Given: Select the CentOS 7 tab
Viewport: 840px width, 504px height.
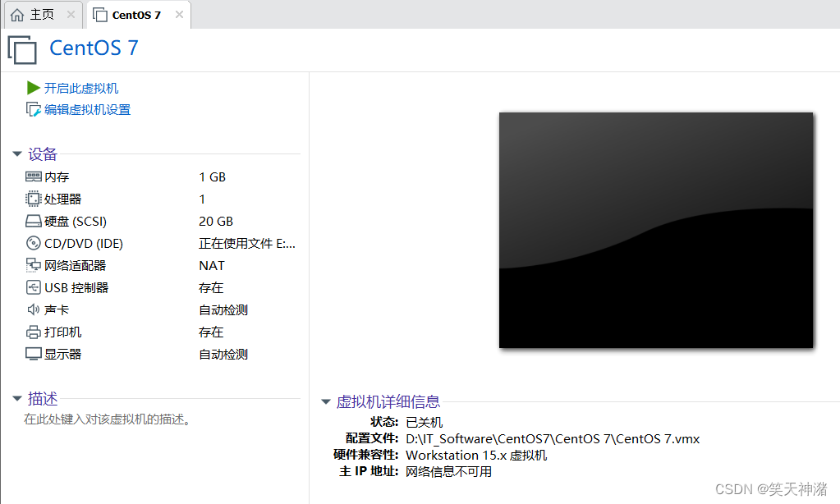Looking at the screenshot, I should coord(138,15).
